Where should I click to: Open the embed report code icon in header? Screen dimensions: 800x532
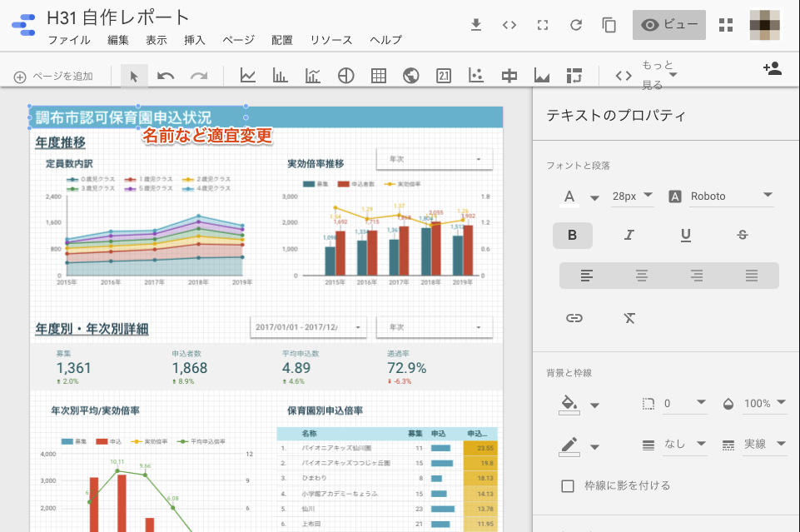[x=509, y=24]
